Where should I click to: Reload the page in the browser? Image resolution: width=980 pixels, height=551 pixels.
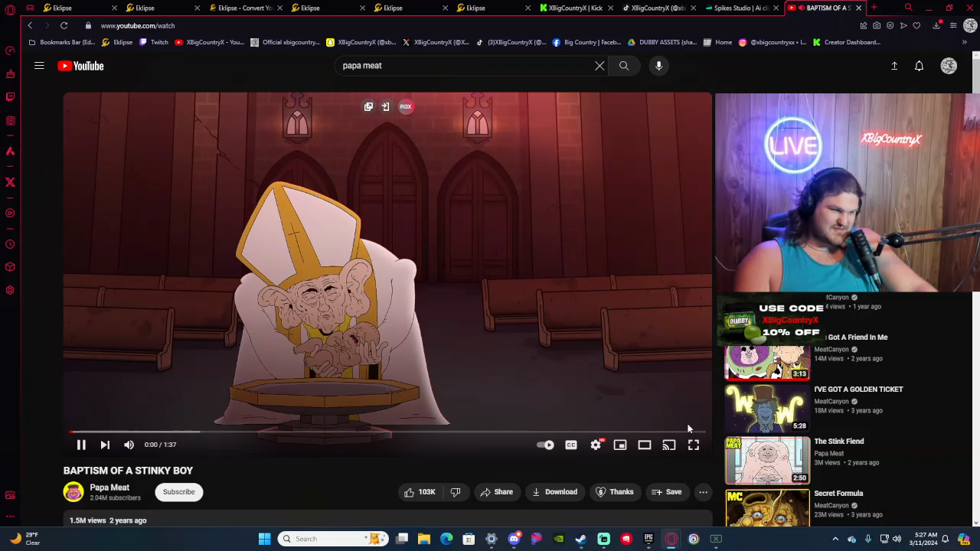[x=64, y=25]
